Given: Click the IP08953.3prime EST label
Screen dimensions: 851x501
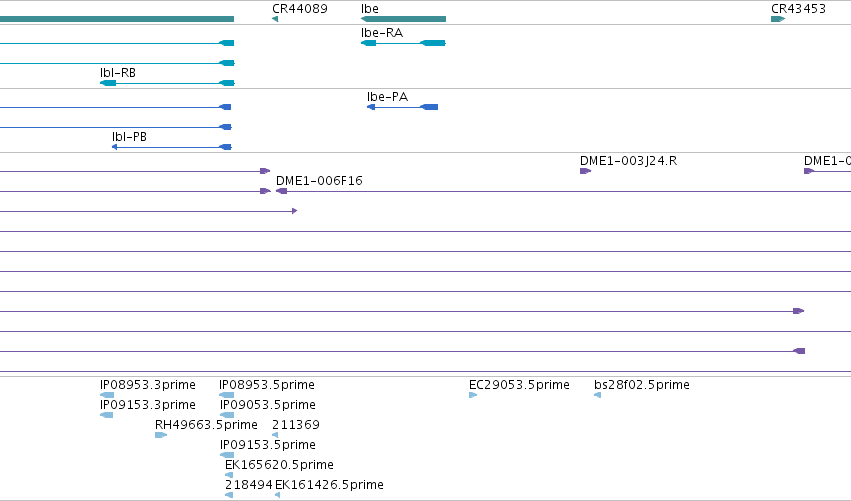Looking at the screenshot, I should click(x=148, y=385).
